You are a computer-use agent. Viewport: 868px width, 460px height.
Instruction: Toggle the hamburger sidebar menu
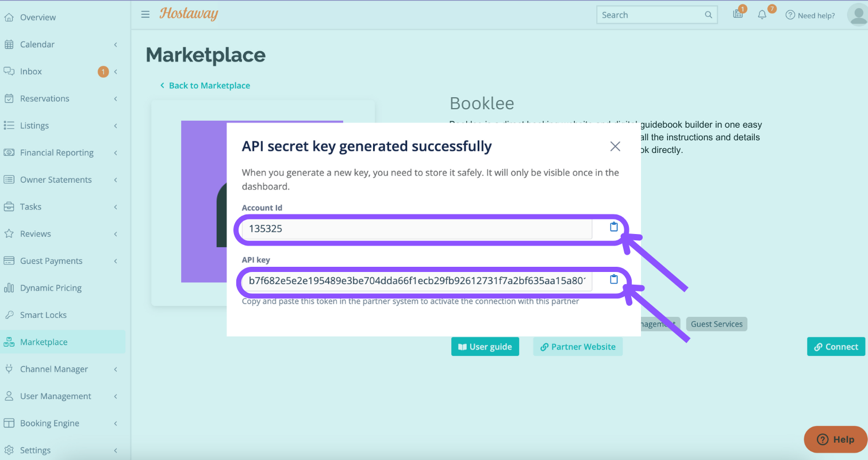click(x=145, y=14)
